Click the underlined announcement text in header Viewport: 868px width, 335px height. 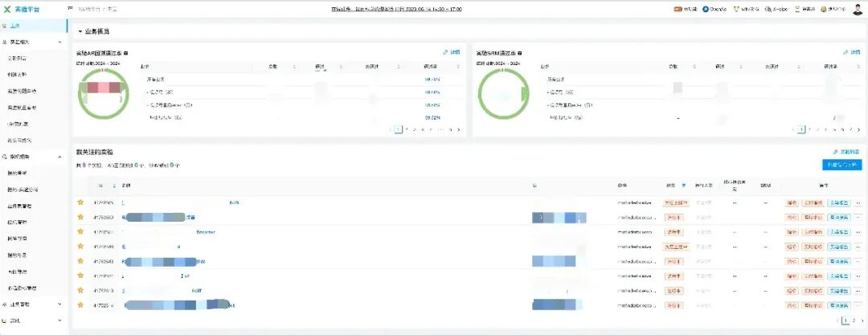(x=396, y=10)
